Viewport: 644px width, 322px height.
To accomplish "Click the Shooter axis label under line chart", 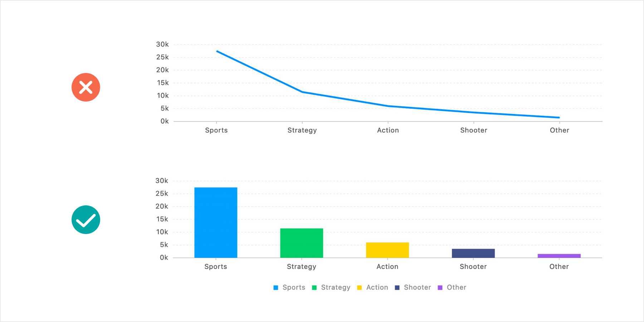I will (x=474, y=130).
